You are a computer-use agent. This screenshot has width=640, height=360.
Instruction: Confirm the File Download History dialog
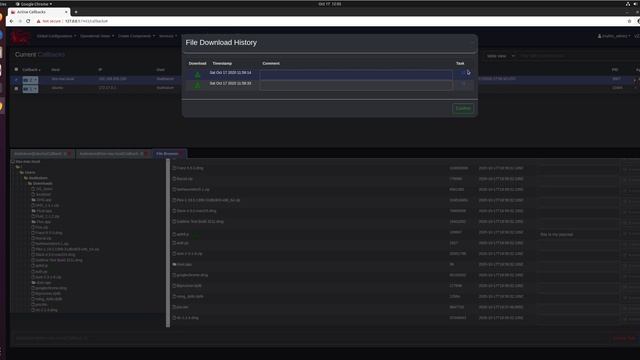463,108
